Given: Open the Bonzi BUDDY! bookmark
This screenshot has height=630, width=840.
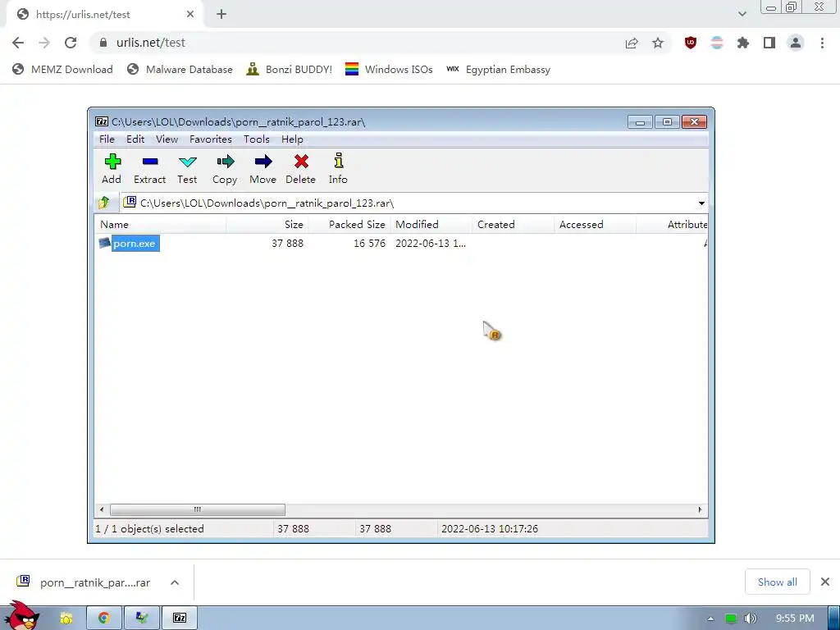Looking at the screenshot, I should click(x=290, y=69).
